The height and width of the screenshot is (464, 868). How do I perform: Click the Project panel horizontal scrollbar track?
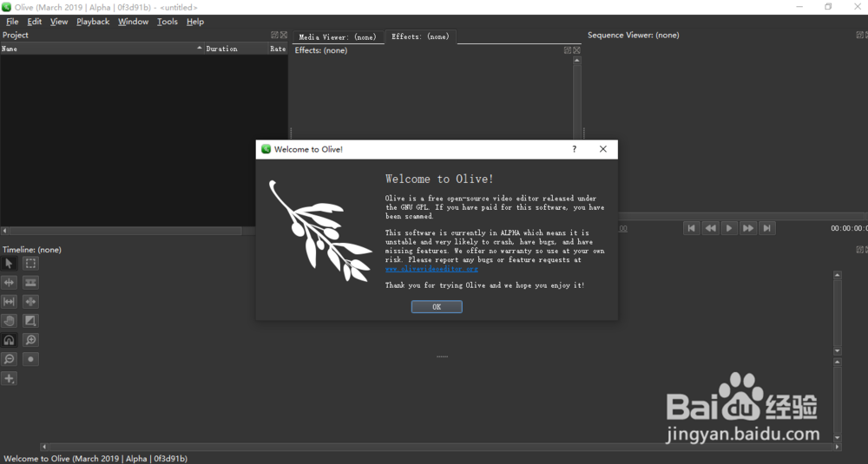point(125,231)
